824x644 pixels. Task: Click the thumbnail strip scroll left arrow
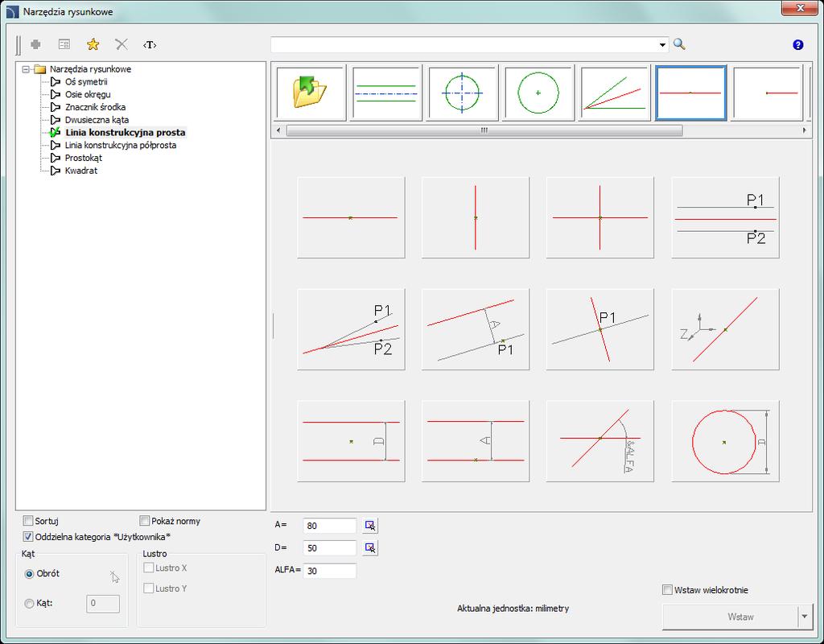pyautogui.click(x=278, y=130)
